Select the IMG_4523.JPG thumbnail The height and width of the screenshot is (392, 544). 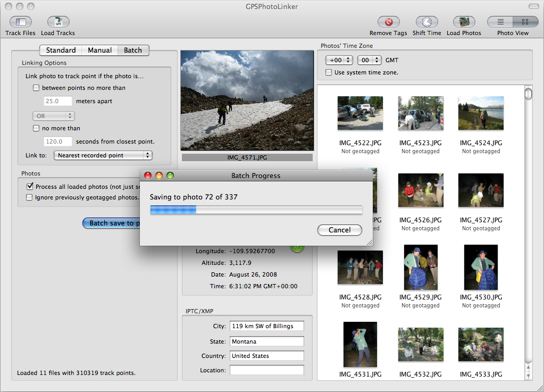pos(421,113)
